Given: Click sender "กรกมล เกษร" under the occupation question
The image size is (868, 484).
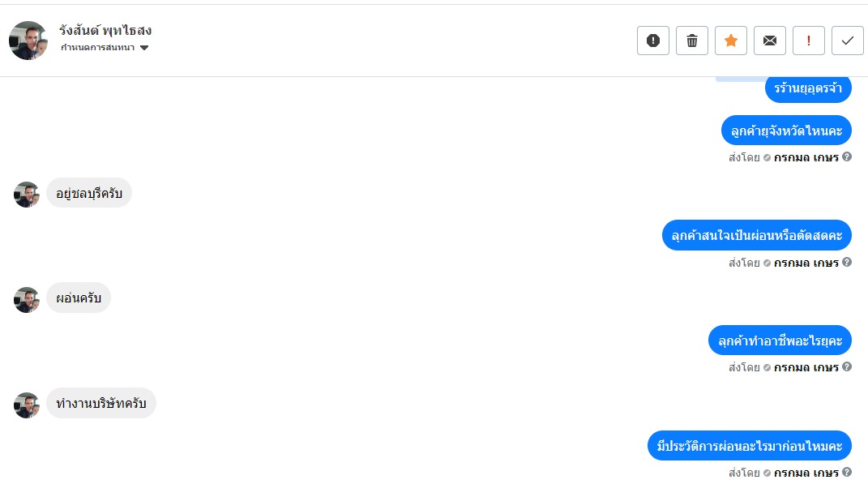Looking at the screenshot, I should [x=806, y=367].
